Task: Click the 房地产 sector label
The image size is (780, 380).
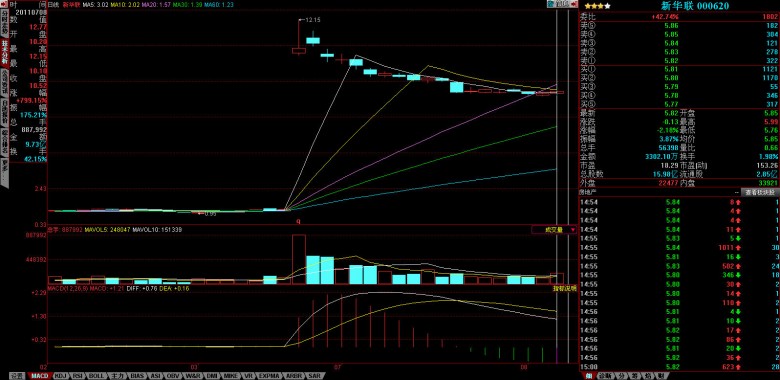Action: (587, 192)
